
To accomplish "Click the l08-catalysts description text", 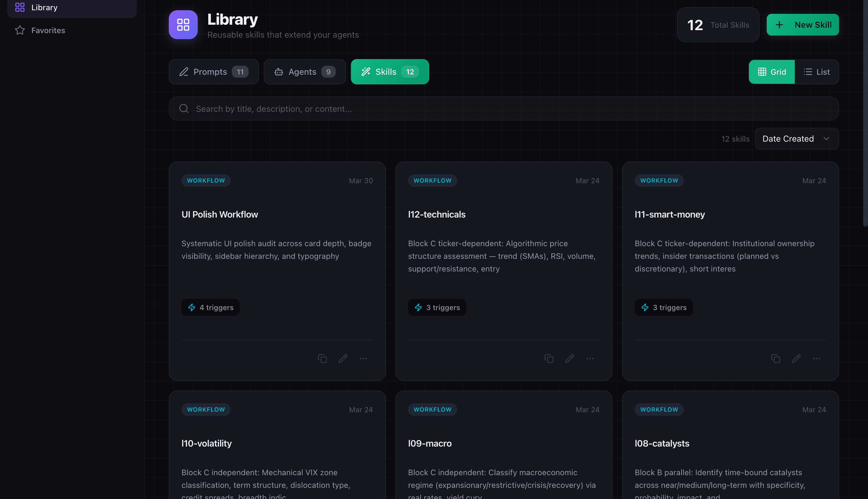I will (x=720, y=483).
